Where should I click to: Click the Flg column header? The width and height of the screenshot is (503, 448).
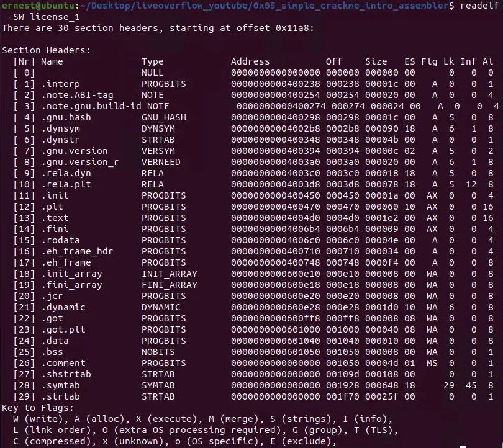pos(429,61)
